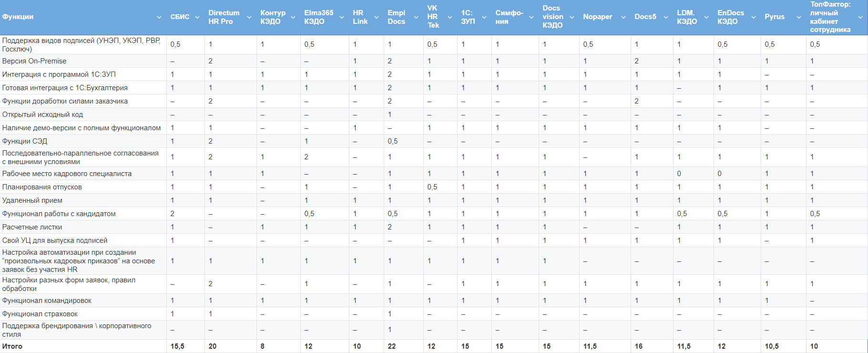The width and height of the screenshot is (868, 353).
Task: Select the Расчетные листки row label
Action: (32, 227)
